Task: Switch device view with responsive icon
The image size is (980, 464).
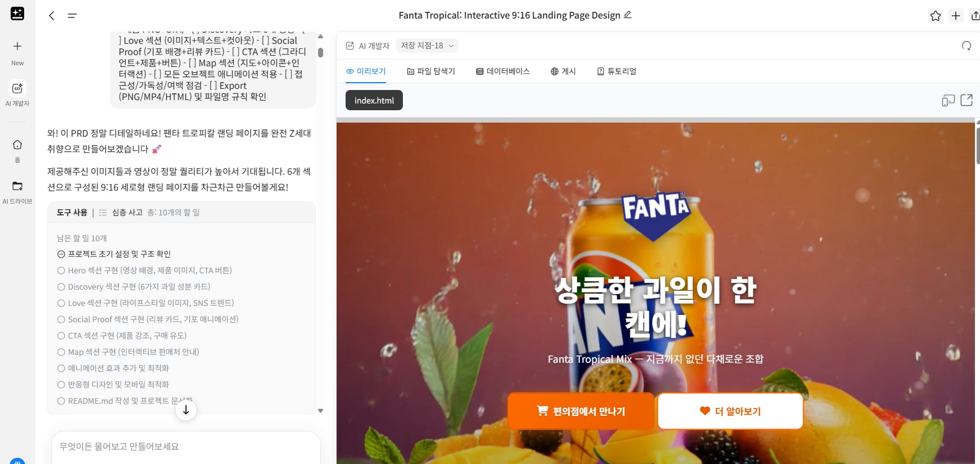Action: tap(949, 100)
